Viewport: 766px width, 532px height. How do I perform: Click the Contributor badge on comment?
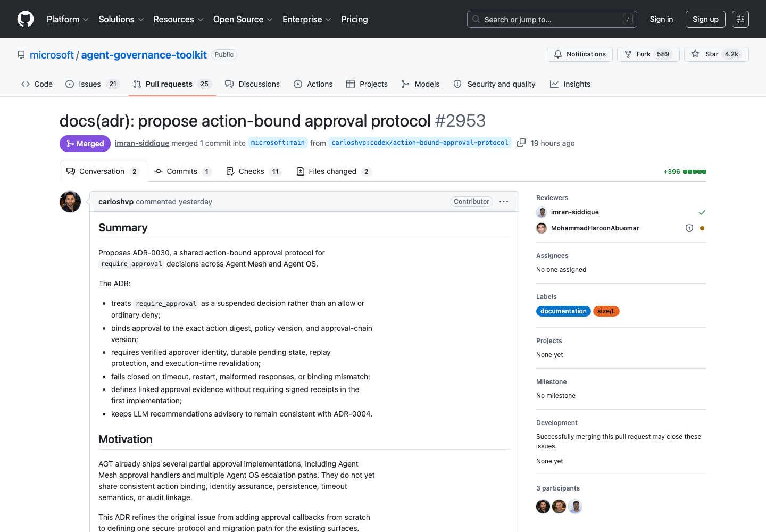click(x=471, y=202)
